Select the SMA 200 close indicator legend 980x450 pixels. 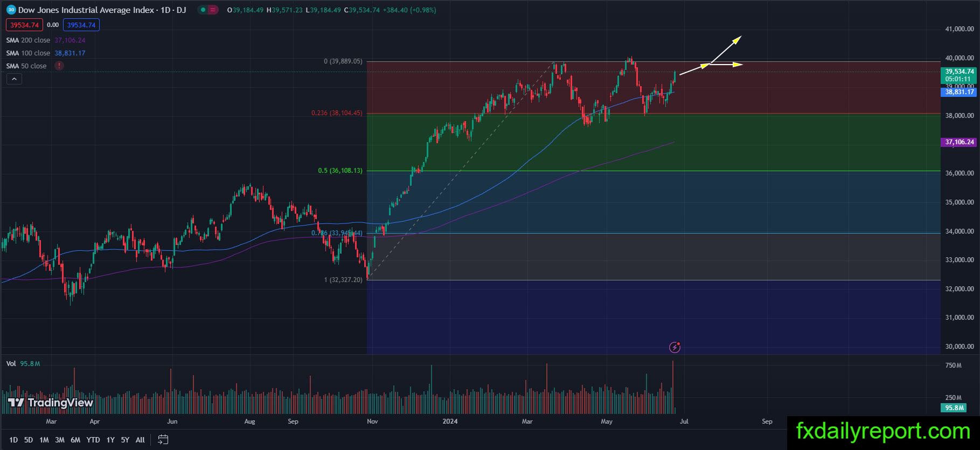[28, 40]
